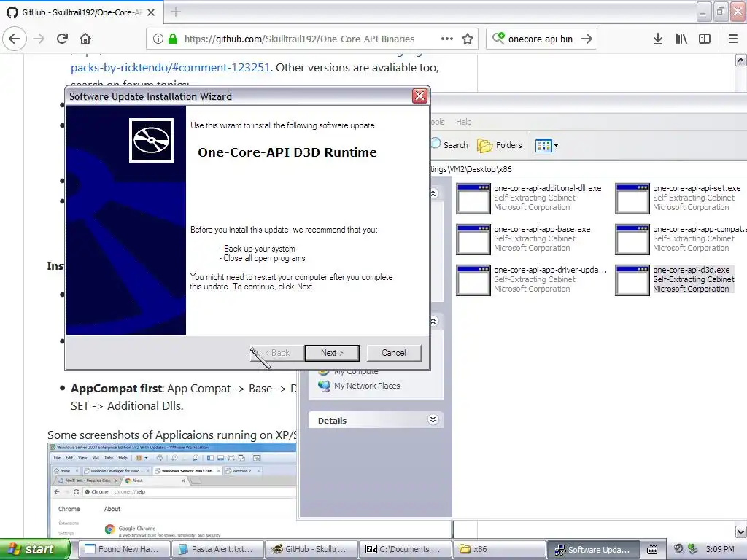747x560 pixels.
Task: Click the Explorer address path ending in x86
Action: click(x=472, y=169)
